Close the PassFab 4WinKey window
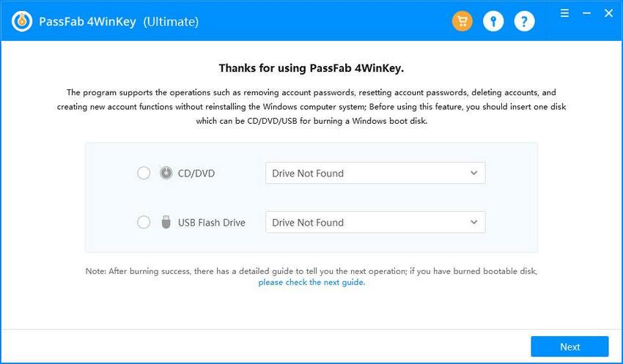 pyautogui.click(x=607, y=13)
